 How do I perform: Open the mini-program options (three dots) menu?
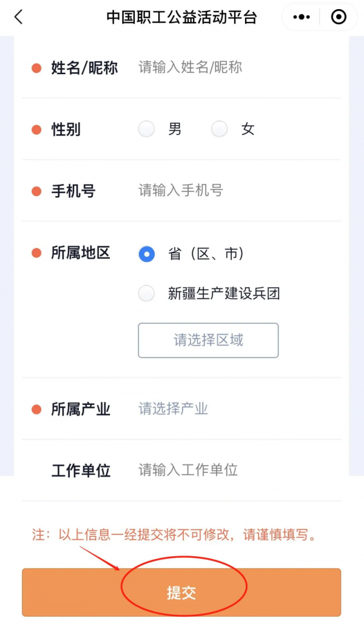(300, 17)
